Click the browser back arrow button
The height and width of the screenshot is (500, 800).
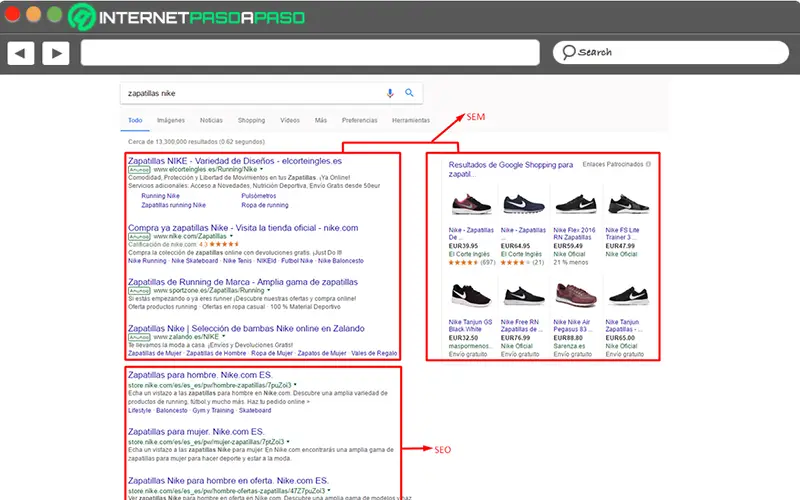click(21, 53)
